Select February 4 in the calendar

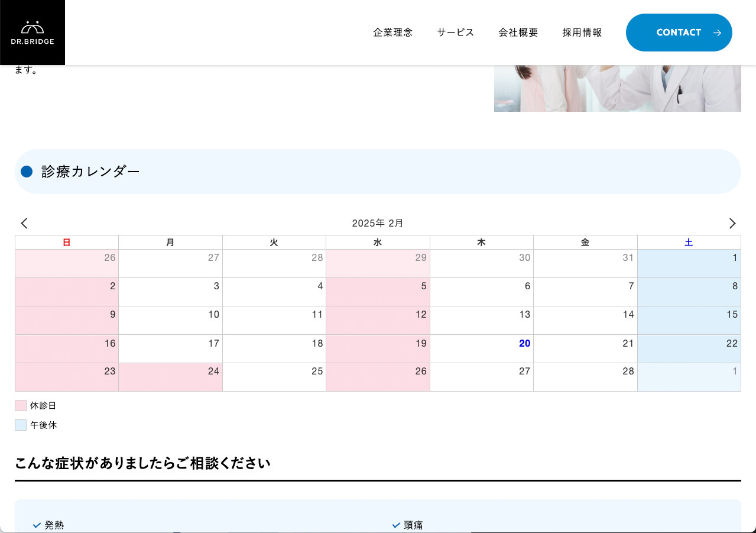click(274, 292)
